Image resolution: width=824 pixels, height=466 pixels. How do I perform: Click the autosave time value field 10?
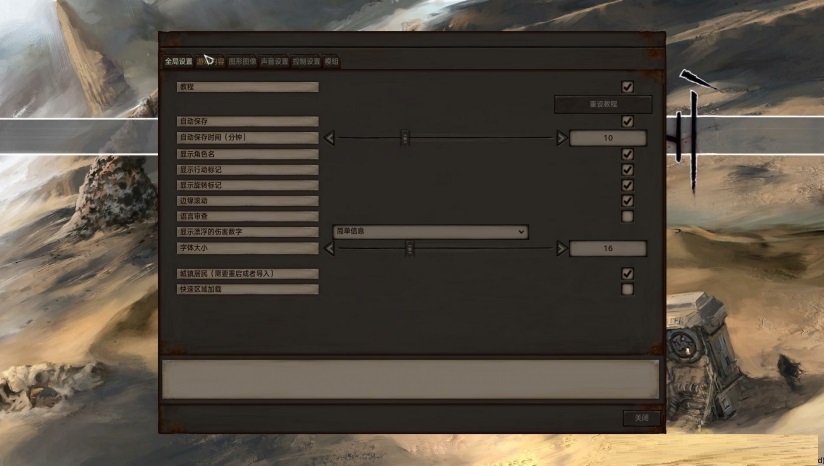[608, 138]
